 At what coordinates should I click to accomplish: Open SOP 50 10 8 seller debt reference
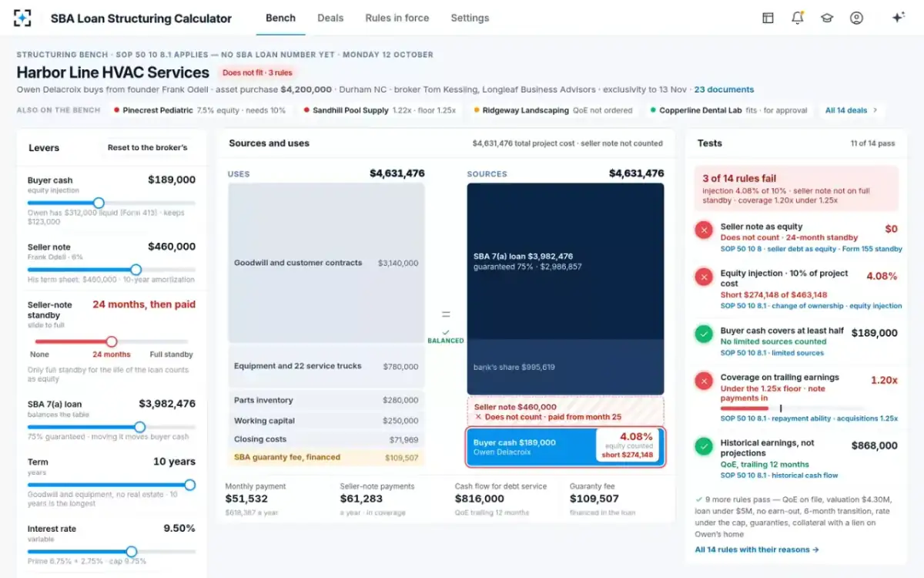[x=811, y=249]
